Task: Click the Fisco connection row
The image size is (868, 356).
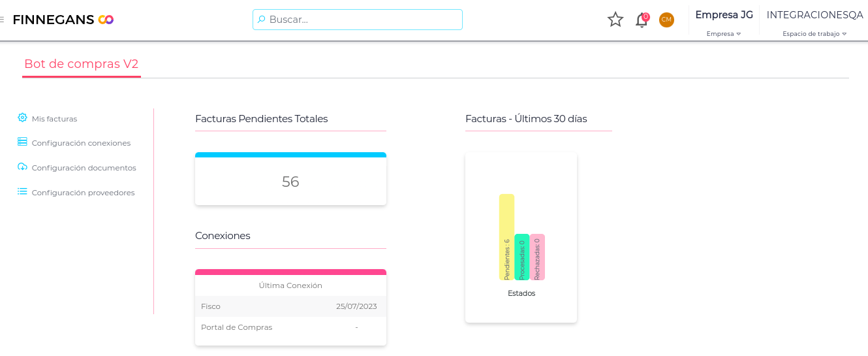Action: tap(290, 306)
